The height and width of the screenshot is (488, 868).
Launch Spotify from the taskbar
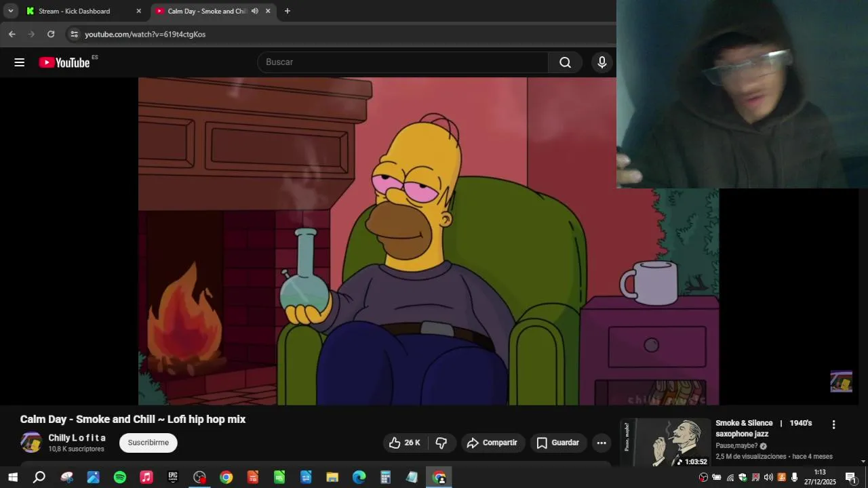[x=120, y=477]
